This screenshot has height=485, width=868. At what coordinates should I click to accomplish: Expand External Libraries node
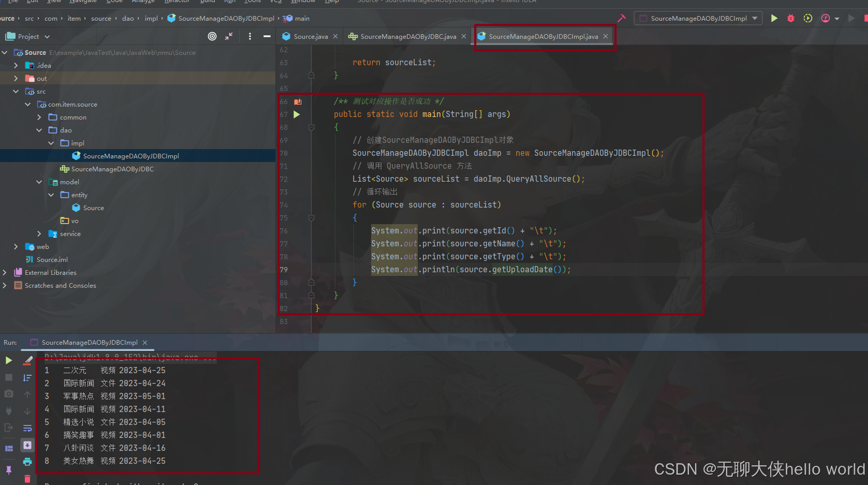(x=4, y=272)
